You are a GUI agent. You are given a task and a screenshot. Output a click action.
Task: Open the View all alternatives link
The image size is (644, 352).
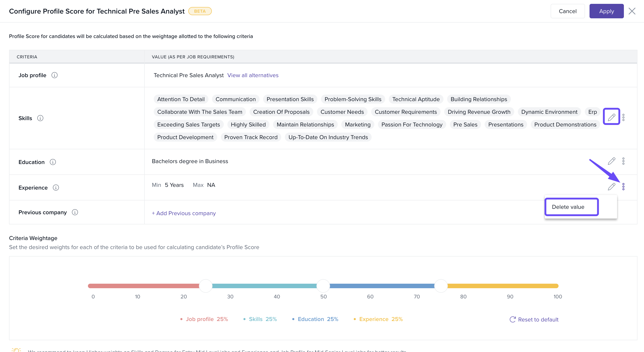pyautogui.click(x=252, y=75)
